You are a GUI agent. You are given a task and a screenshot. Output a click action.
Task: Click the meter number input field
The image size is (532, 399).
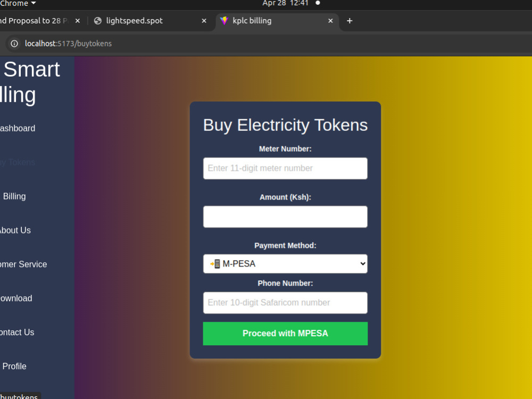(x=285, y=168)
